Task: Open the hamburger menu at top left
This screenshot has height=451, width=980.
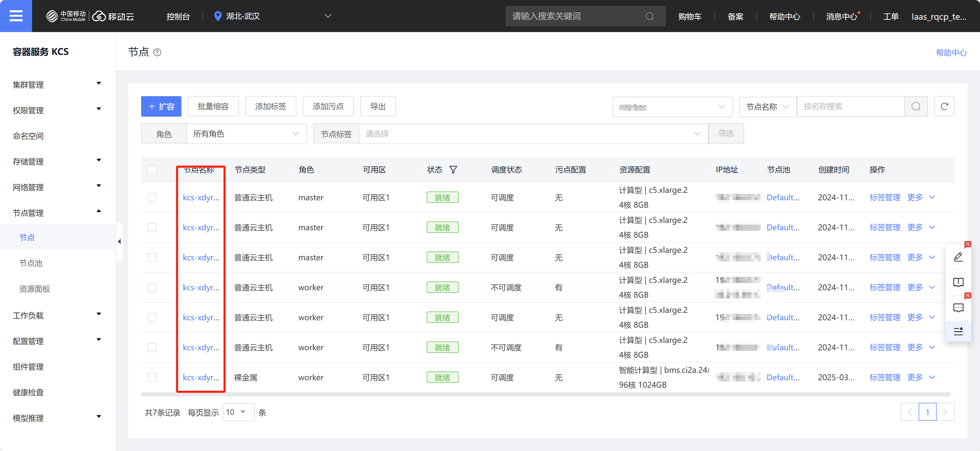Action: [x=16, y=16]
